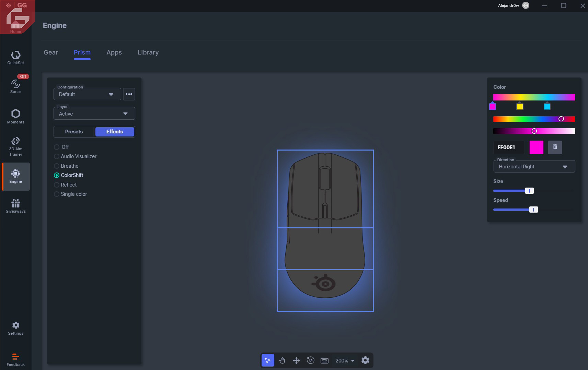Select Engine in the sidebar

[x=16, y=176]
